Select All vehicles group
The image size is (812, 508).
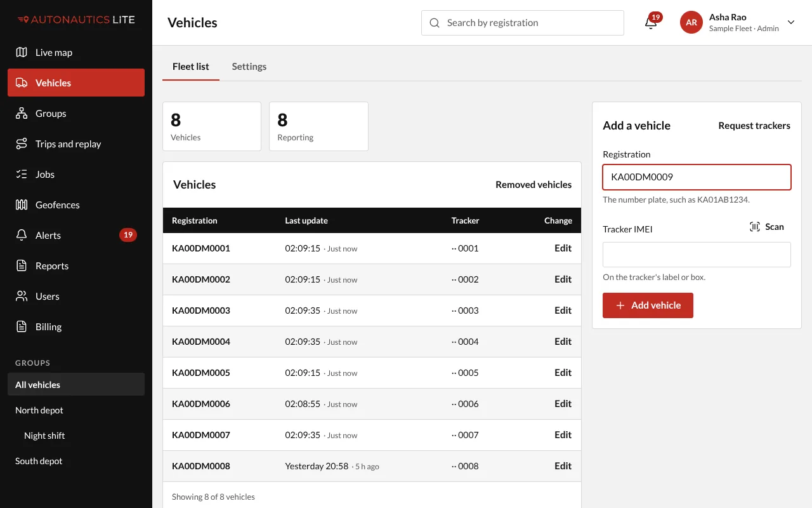pyautogui.click(x=76, y=385)
